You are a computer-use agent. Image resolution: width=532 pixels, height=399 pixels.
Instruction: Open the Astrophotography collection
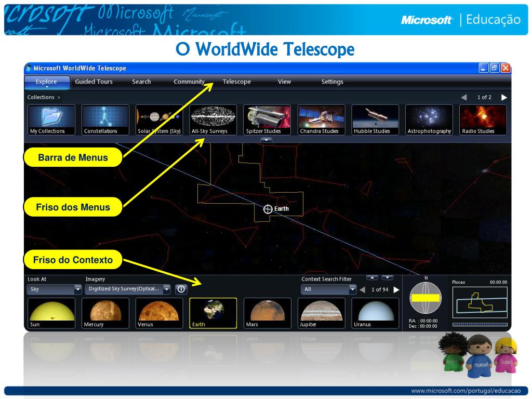(429, 120)
